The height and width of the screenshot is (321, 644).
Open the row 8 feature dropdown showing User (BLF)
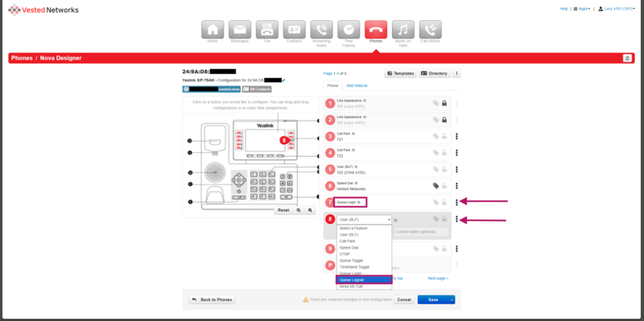[x=365, y=220]
